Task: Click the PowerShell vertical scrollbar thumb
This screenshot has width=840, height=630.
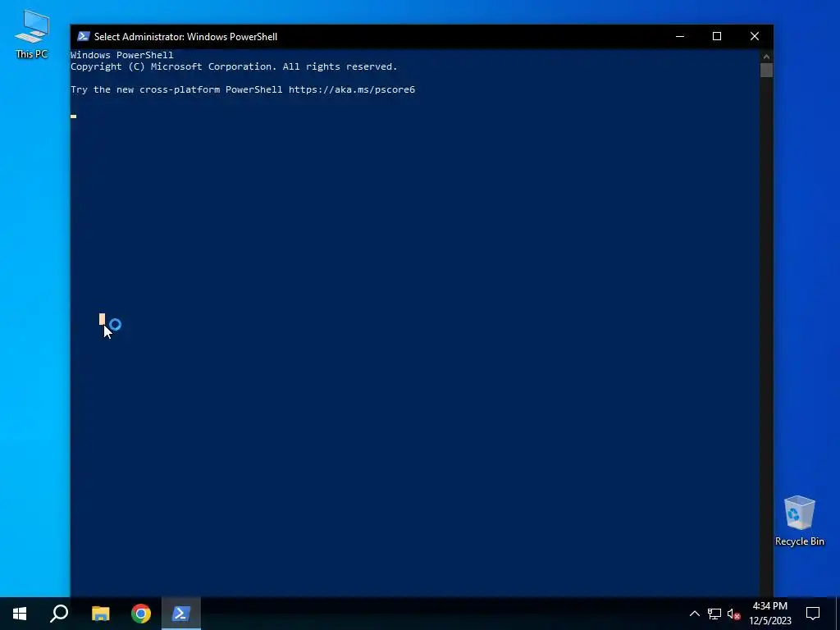Action: pyautogui.click(x=766, y=71)
